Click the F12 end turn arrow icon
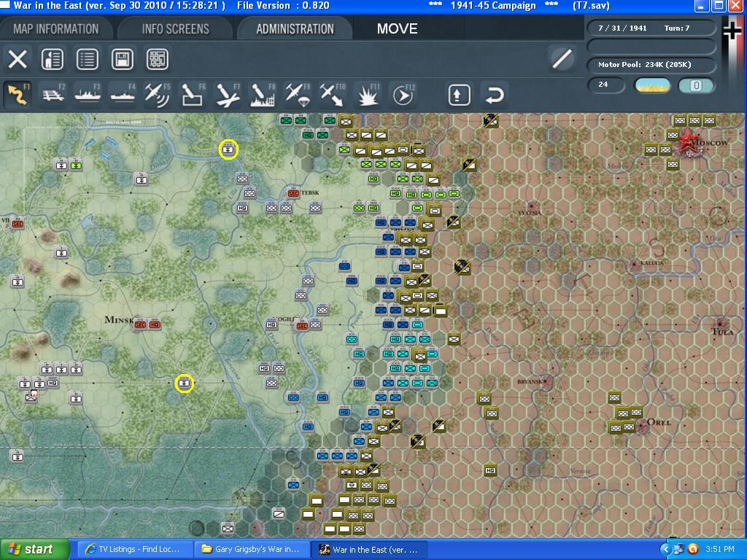The height and width of the screenshot is (560, 747). coord(403,94)
